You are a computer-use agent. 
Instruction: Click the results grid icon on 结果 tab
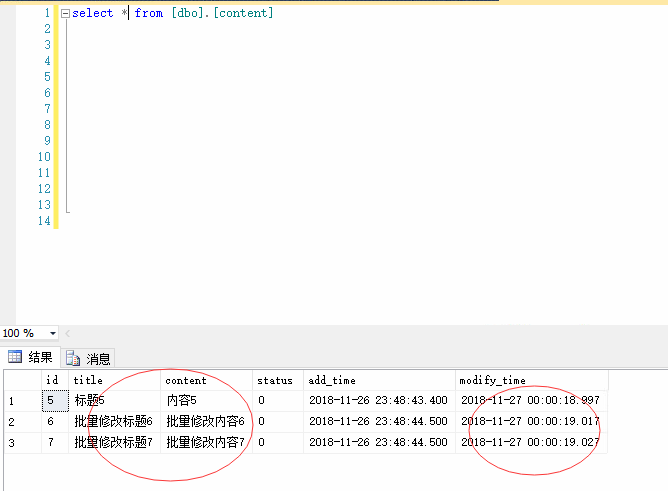[15, 356]
